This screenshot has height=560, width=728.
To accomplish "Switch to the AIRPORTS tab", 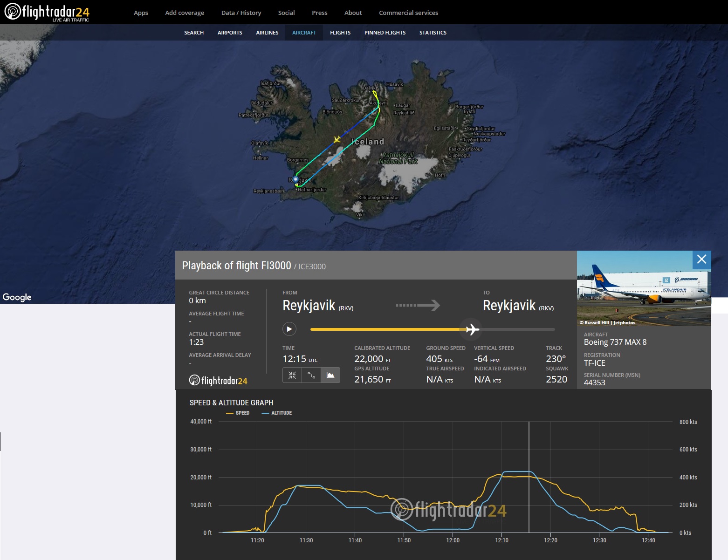I will (230, 33).
